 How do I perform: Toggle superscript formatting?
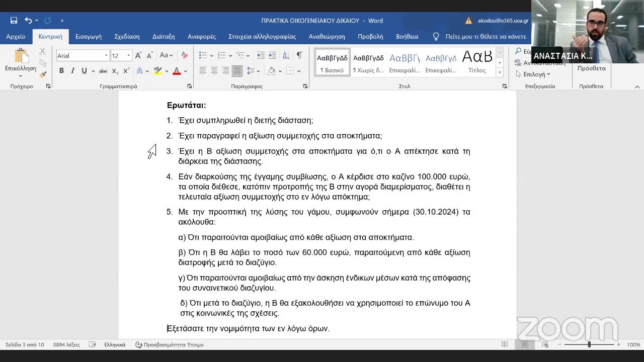(x=126, y=71)
